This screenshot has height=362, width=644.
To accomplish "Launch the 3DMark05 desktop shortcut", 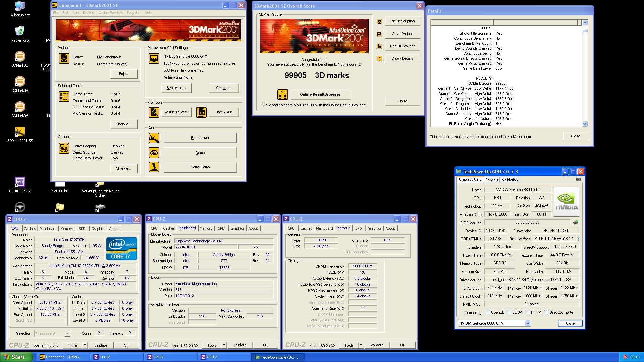I will pos(20,84).
